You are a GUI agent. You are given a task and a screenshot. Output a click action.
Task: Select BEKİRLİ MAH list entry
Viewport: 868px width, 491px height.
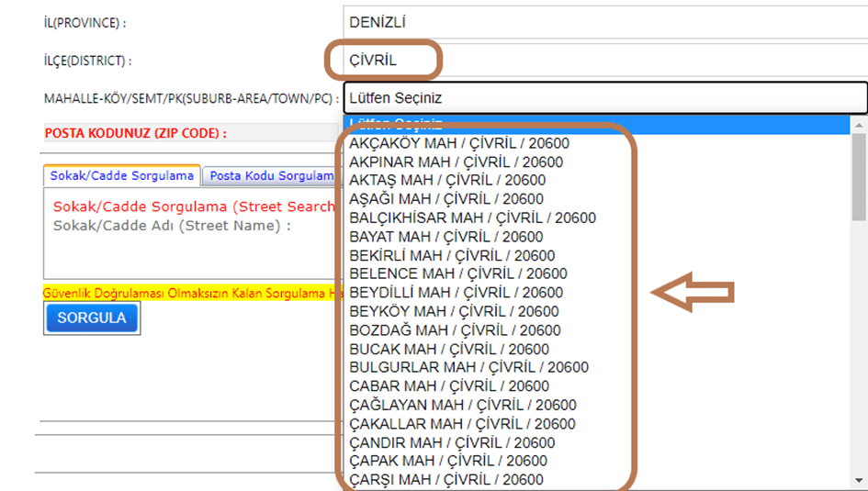(x=452, y=255)
